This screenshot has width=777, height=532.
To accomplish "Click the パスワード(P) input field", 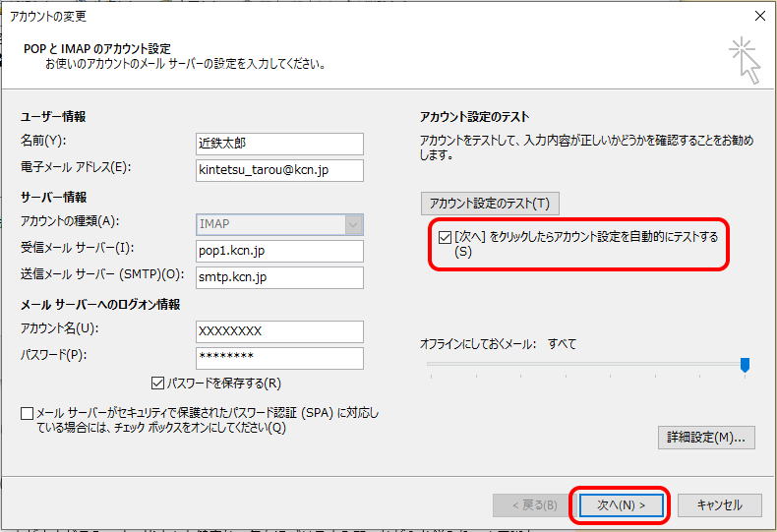I will 279,358.
